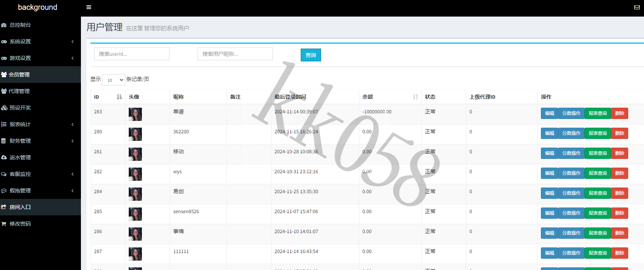Click 报表查询 for user ID 286
Image resolution: width=644 pixels, height=270 pixels.
point(598,233)
